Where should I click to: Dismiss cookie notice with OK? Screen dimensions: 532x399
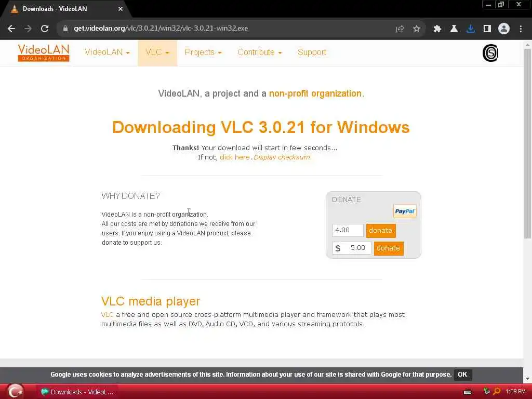pyautogui.click(x=462, y=375)
